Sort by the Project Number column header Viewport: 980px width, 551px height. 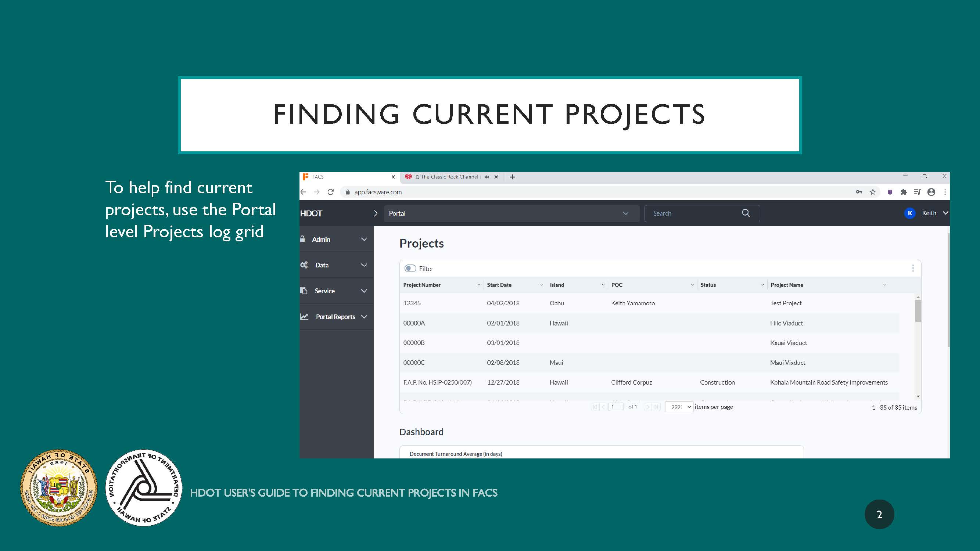(422, 285)
